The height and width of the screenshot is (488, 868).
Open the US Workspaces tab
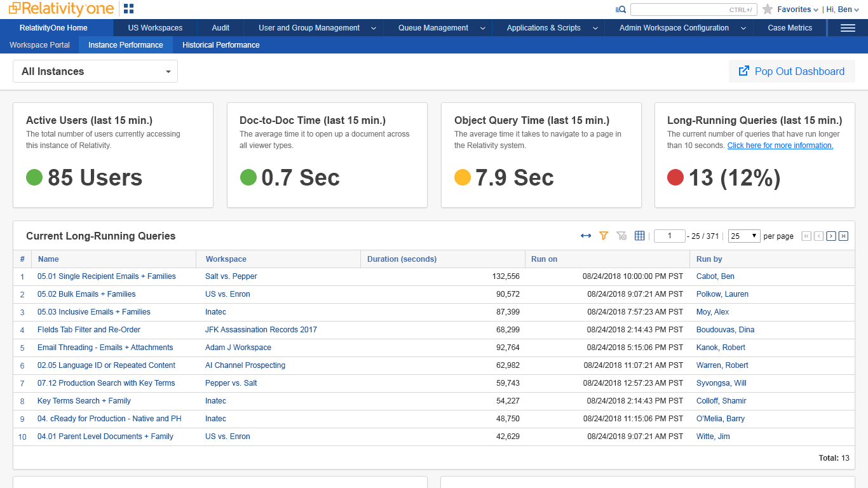[155, 28]
